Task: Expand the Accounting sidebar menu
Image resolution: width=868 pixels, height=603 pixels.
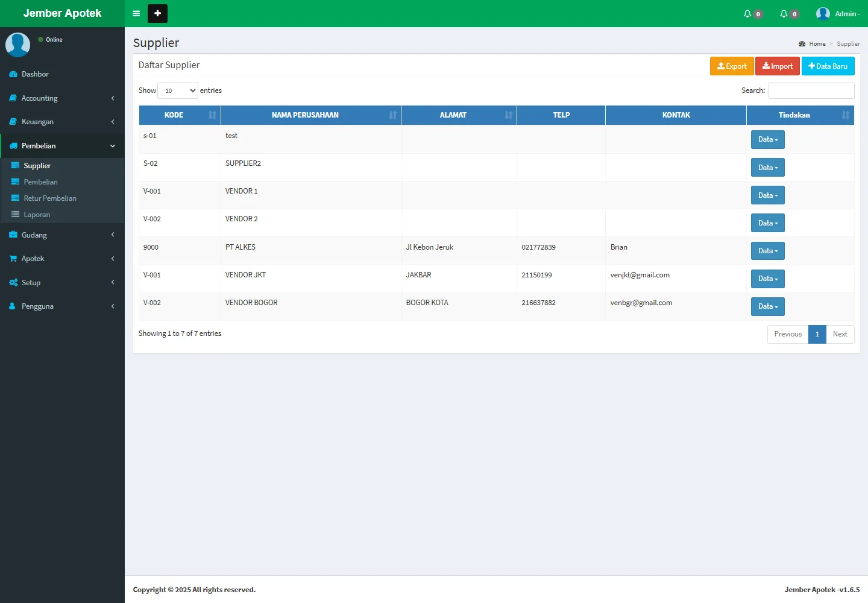Action: (x=62, y=98)
